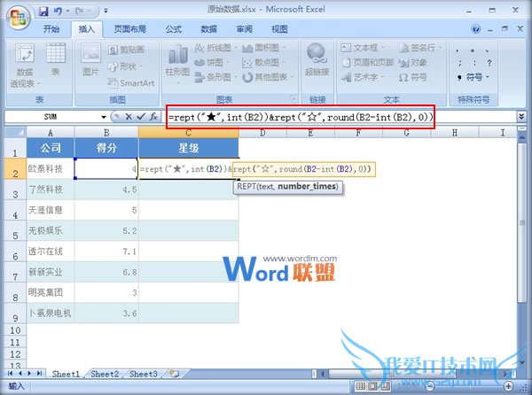Open the Insert Function fx dialog
Image resolution: width=532 pixels, height=395 pixels.
pyautogui.click(x=153, y=117)
